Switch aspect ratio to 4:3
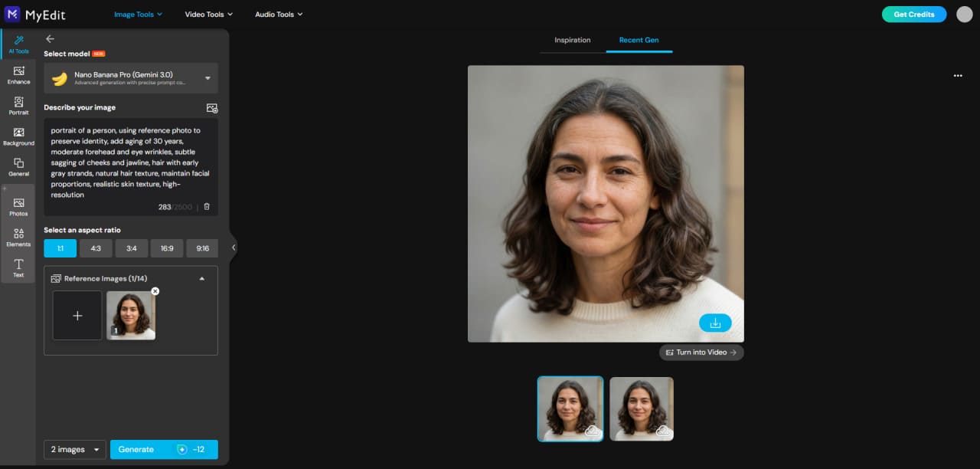Screen dimensions: 980x469 96,248
